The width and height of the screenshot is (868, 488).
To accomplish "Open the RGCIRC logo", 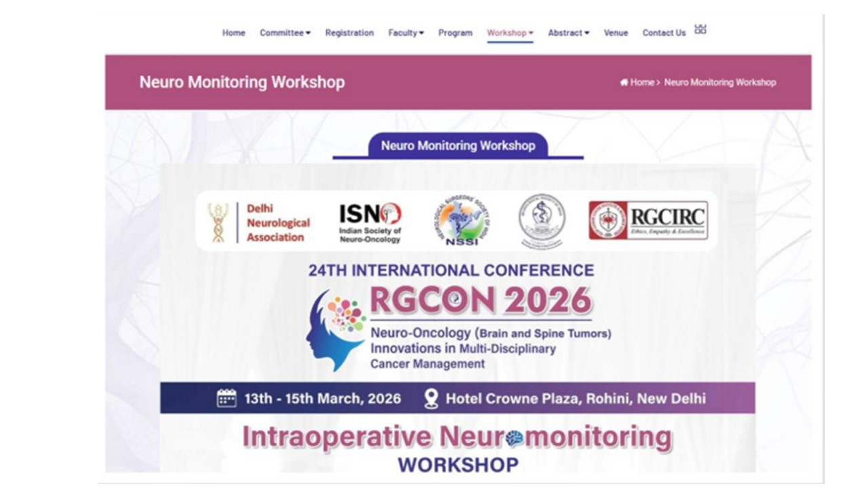I will [x=648, y=221].
